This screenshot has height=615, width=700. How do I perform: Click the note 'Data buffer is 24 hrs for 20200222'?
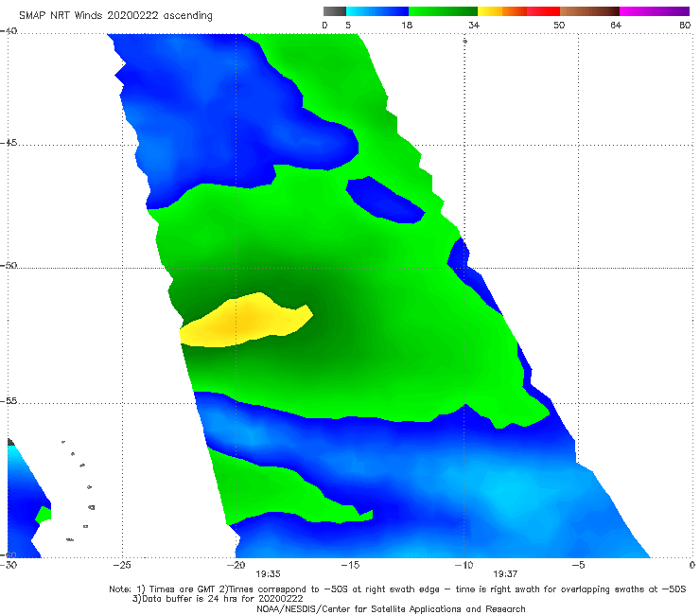(x=218, y=599)
